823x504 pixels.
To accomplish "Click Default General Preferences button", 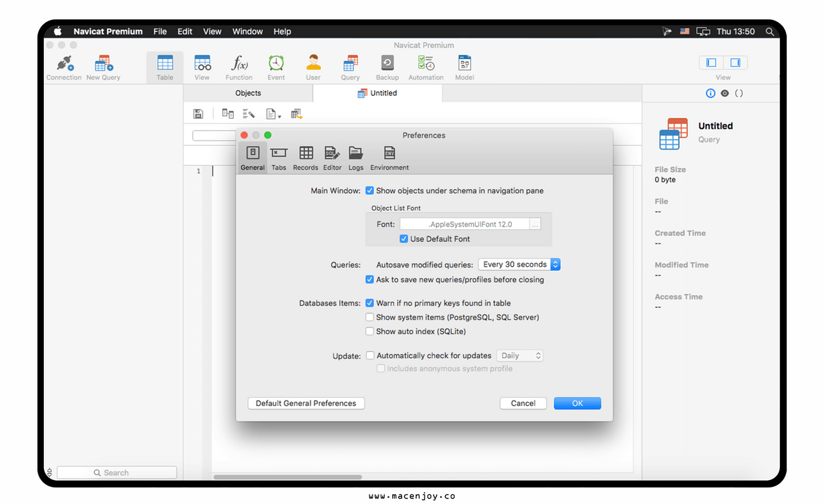I will click(306, 403).
